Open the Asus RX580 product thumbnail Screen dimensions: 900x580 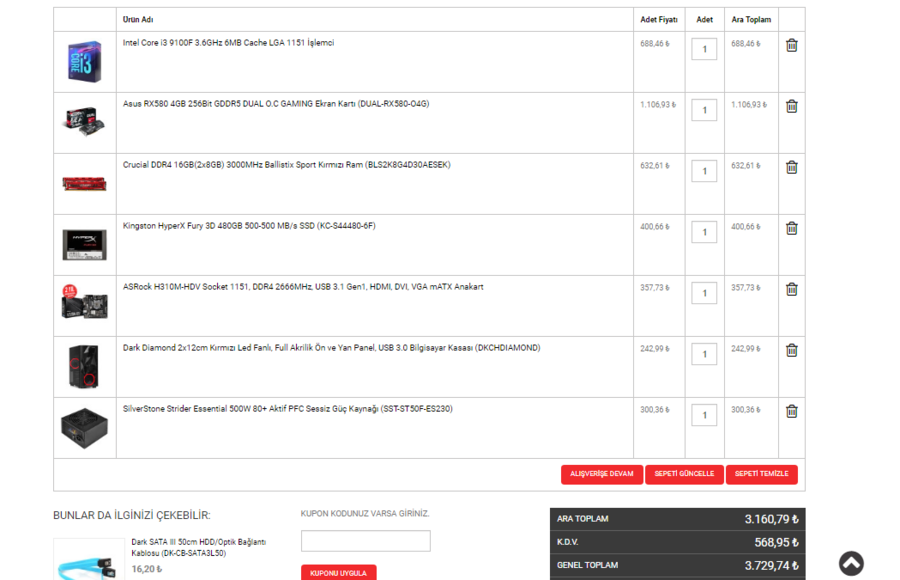click(x=84, y=121)
